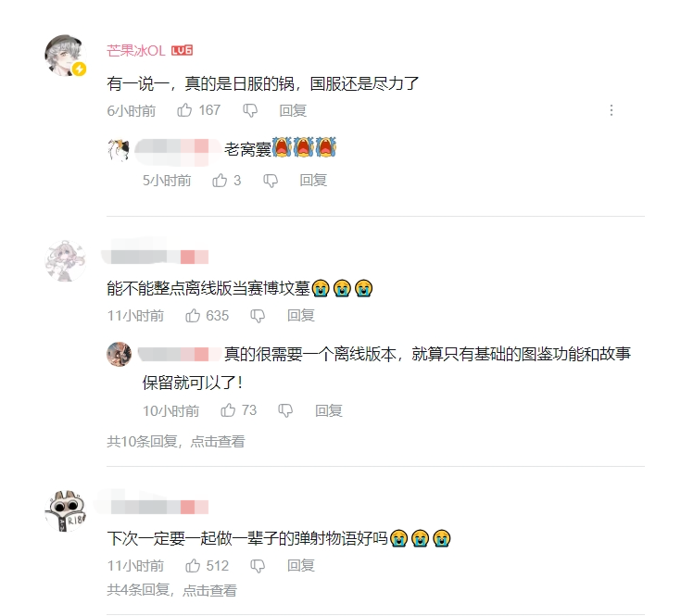Dislike the 弹射物语 comment
681x616 pixels.
[x=258, y=566]
